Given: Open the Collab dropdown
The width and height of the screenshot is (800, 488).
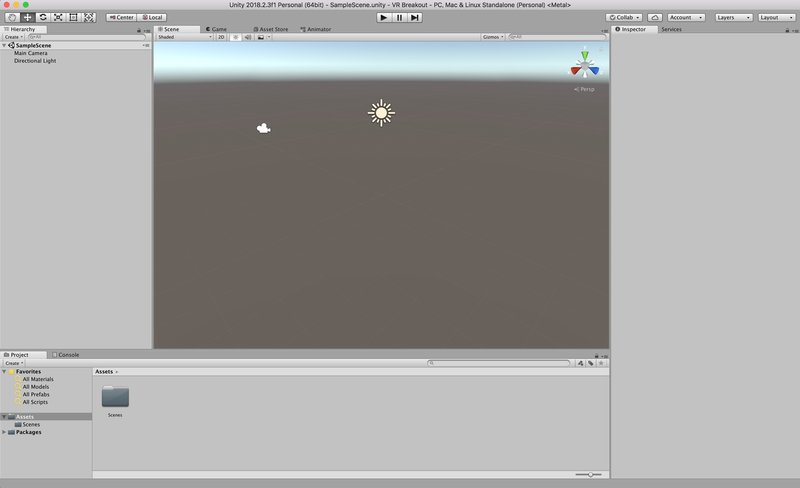Looking at the screenshot, I should click(624, 17).
